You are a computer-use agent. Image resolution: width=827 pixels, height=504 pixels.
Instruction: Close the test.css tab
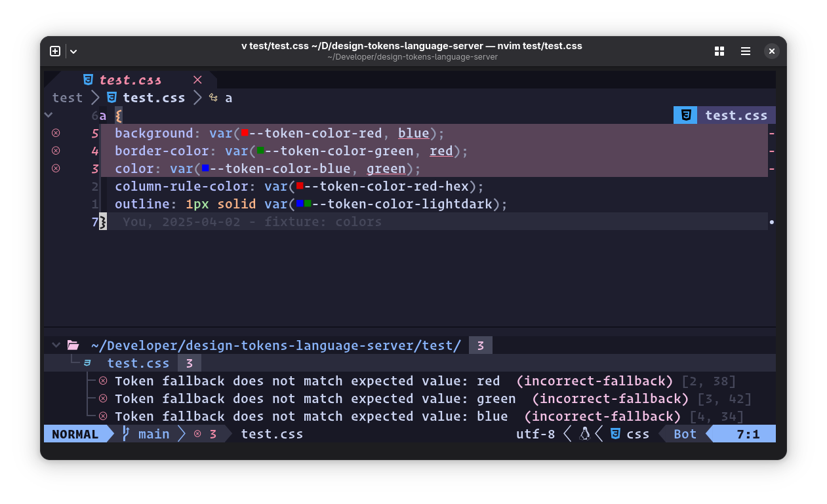point(197,79)
